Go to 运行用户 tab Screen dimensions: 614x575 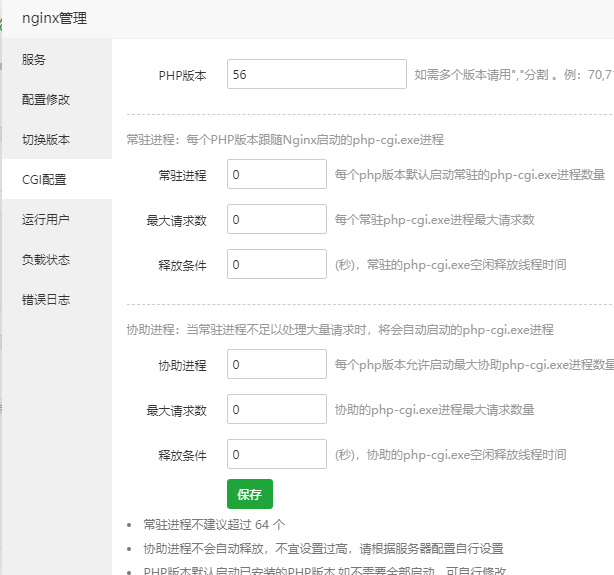[x=57, y=219]
